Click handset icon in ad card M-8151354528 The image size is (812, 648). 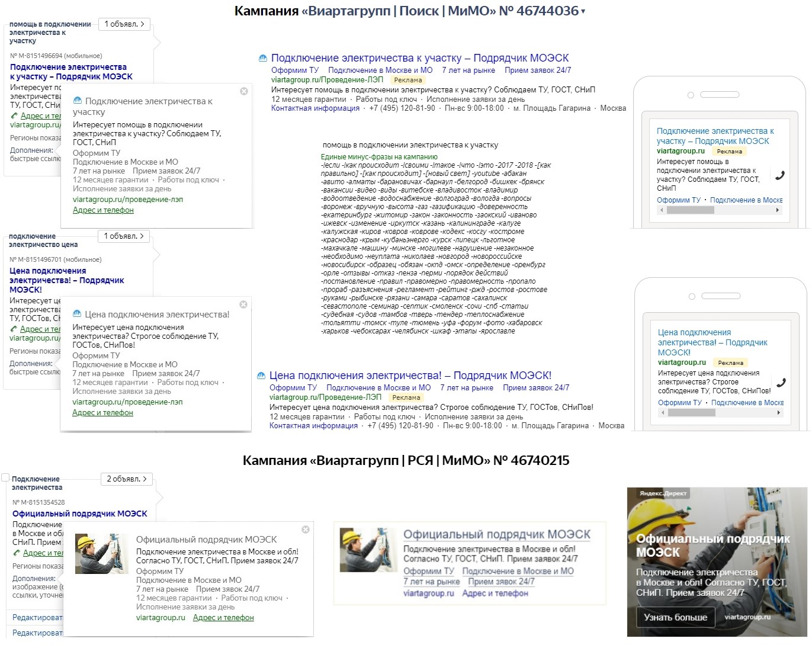point(17,553)
